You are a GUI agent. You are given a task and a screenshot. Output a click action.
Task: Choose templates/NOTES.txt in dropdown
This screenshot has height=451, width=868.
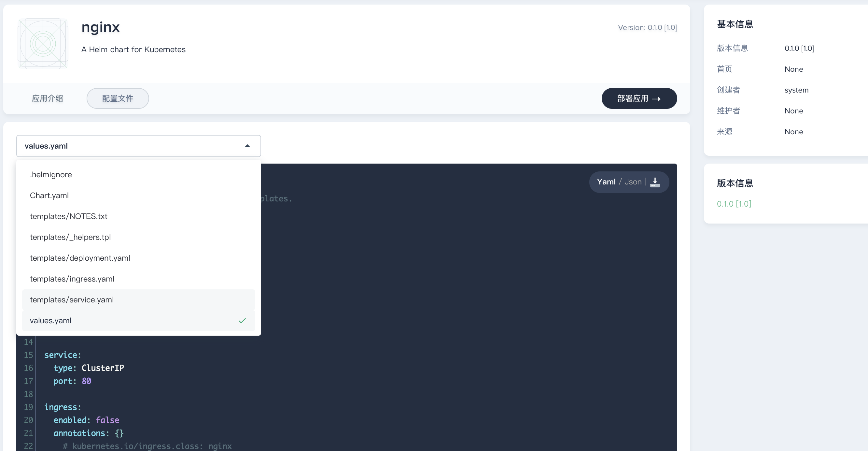coord(68,216)
